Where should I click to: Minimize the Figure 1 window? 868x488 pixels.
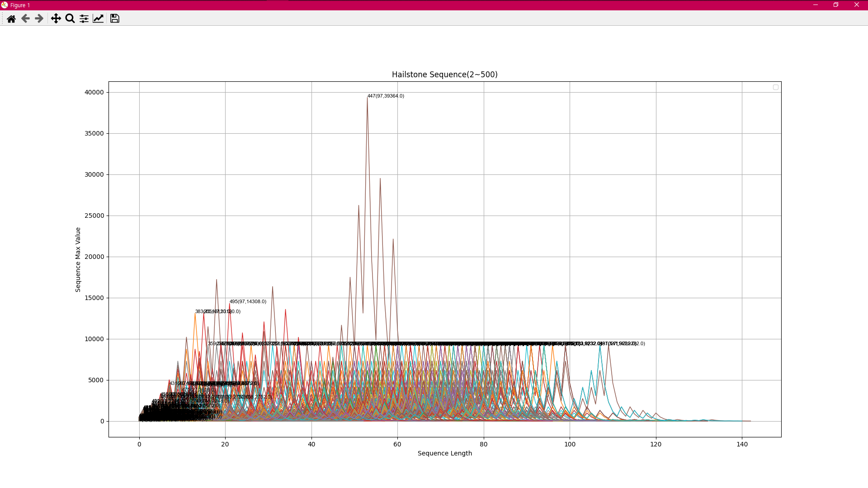click(816, 5)
